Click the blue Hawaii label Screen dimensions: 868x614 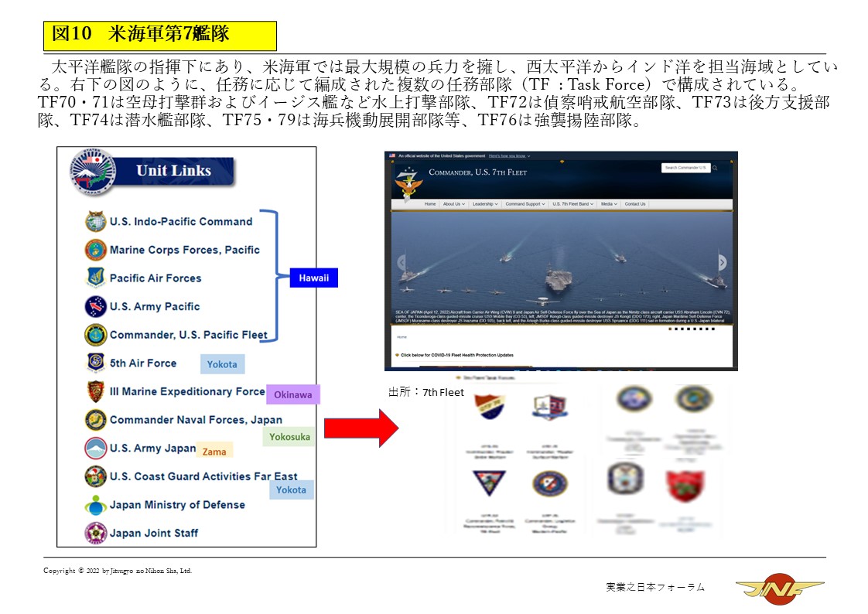tap(314, 278)
